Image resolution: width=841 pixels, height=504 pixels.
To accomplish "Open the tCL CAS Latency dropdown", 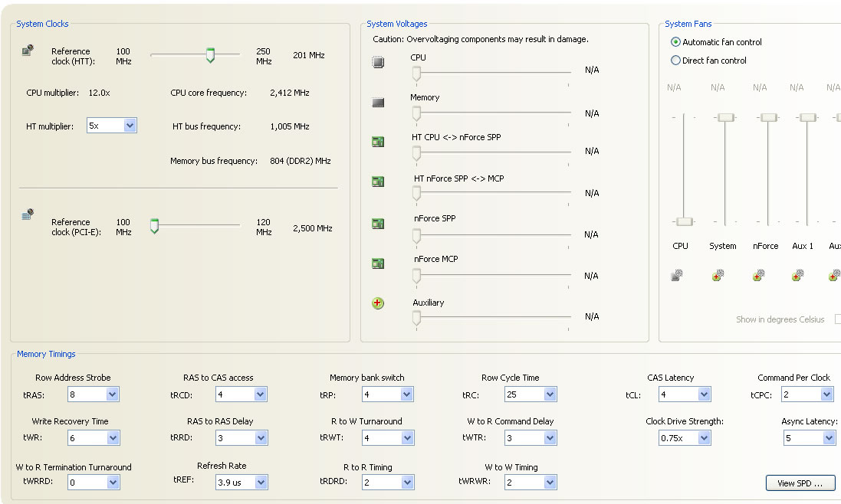I will (x=704, y=394).
